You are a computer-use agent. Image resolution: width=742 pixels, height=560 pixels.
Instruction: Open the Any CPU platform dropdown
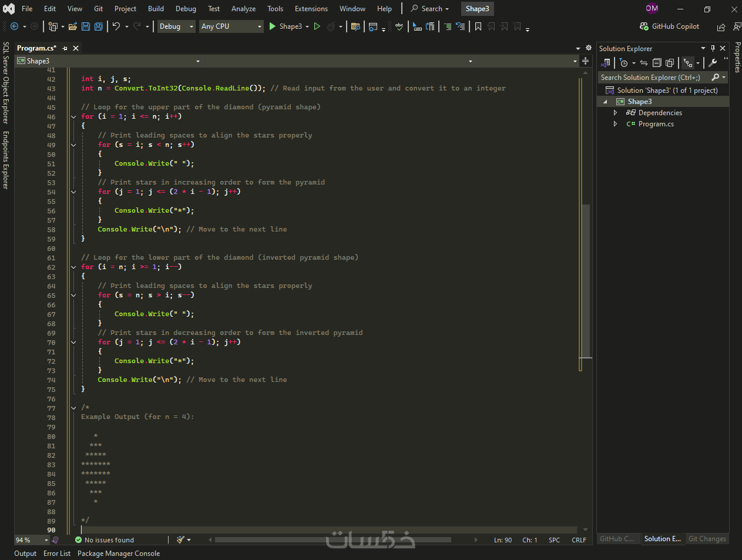point(231,26)
